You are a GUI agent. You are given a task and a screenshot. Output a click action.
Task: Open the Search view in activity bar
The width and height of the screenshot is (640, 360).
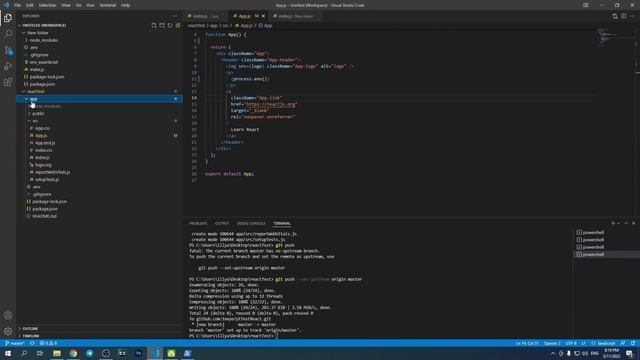click(x=8, y=34)
